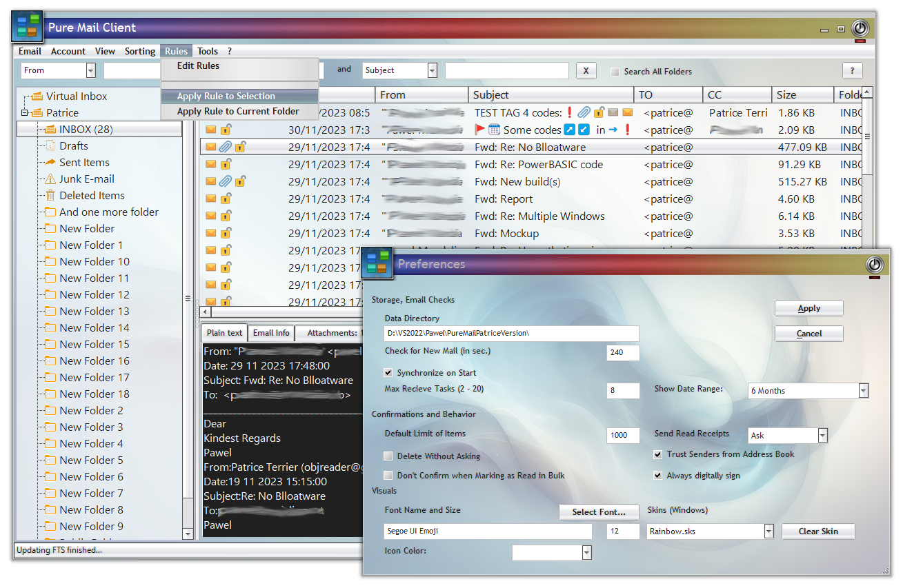
Task: Click the envelope icon on the Fwd: Mockup row
Action: [211, 233]
